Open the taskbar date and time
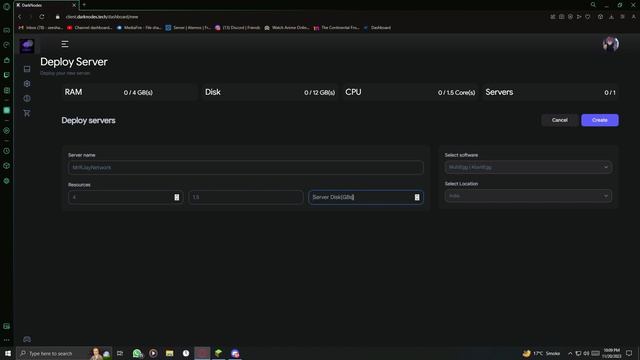Viewport: 640px width, 360px height. [611, 353]
